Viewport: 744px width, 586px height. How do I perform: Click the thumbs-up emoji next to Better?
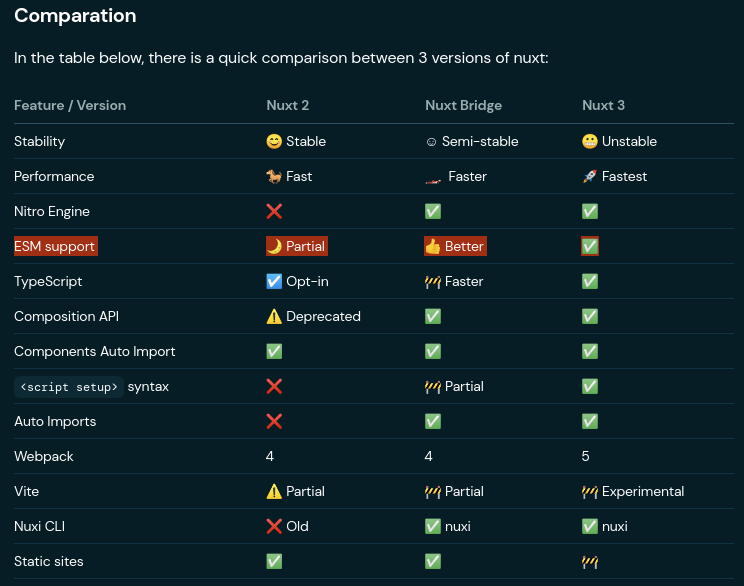click(x=433, y=246)
